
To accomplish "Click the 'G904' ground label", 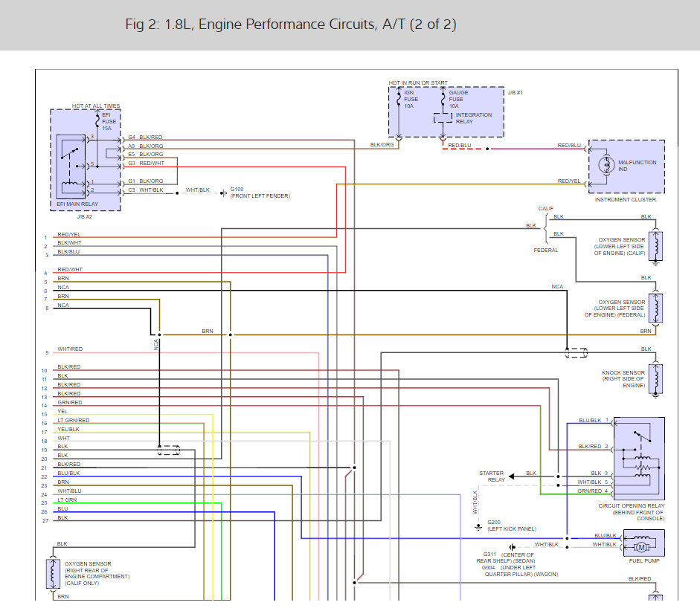I will click(489, 568).
